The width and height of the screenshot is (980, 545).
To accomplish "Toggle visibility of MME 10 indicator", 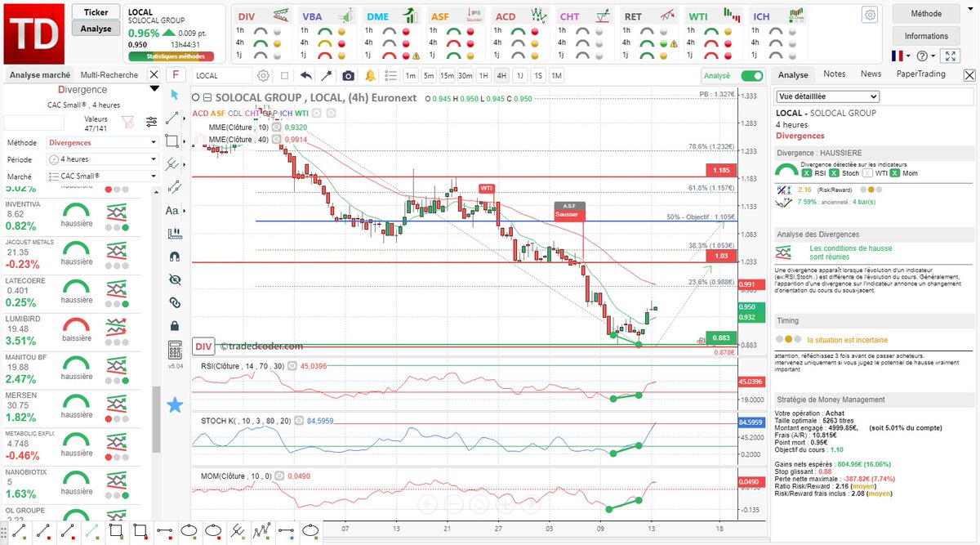I will coord(277,127).
